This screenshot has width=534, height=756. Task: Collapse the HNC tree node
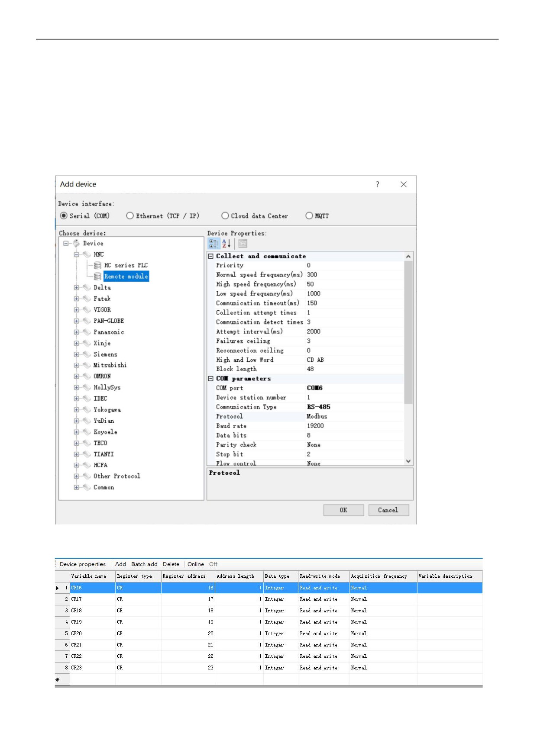(76, 254)
